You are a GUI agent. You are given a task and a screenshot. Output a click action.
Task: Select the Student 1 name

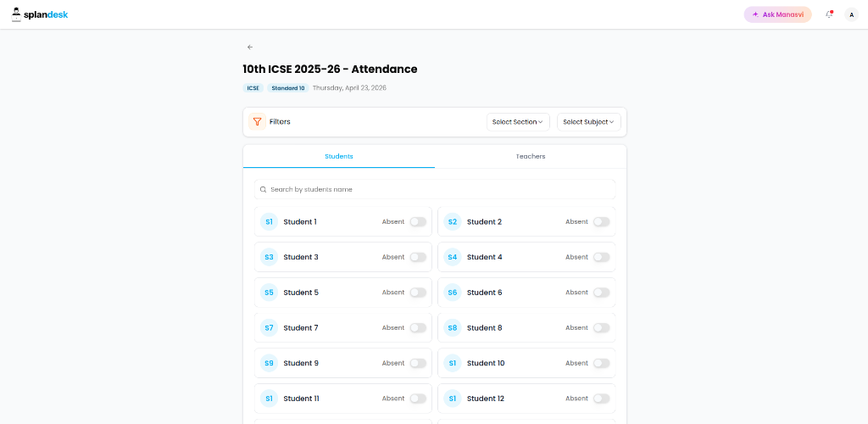(300, 222)
